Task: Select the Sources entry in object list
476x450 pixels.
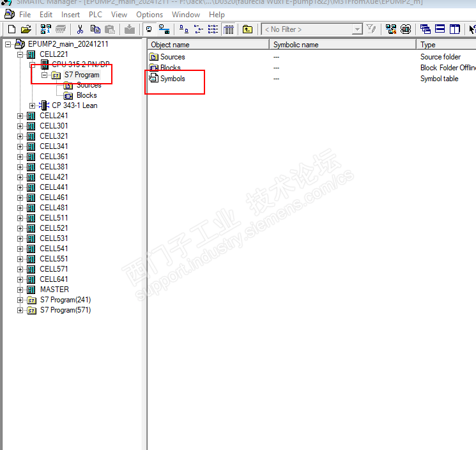Action: tap(173, 57)
